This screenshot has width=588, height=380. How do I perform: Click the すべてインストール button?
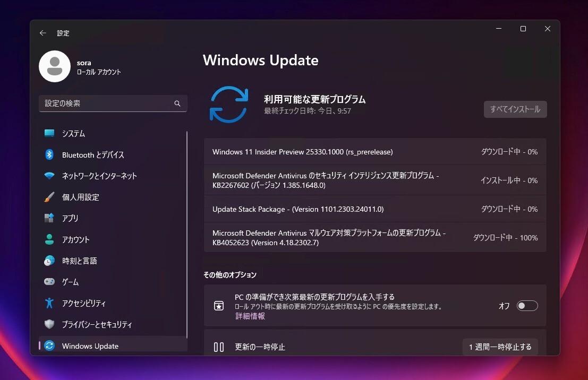click(x=515, y=109)
